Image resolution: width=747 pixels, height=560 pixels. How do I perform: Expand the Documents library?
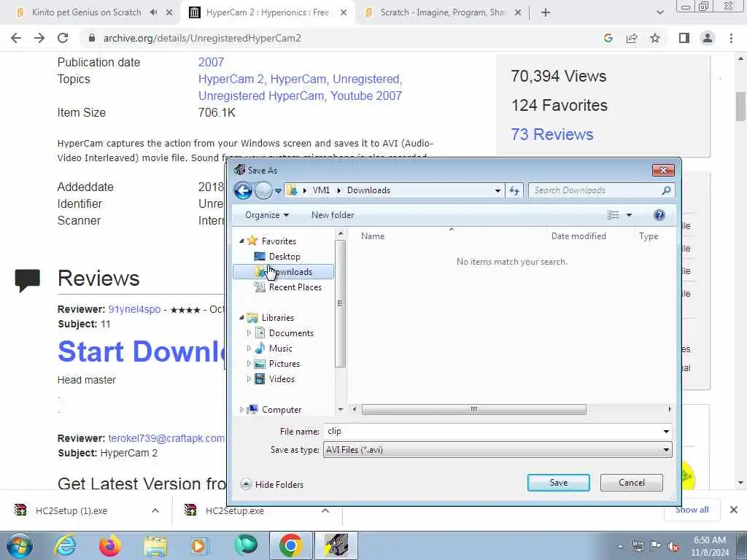pos(249,332)
